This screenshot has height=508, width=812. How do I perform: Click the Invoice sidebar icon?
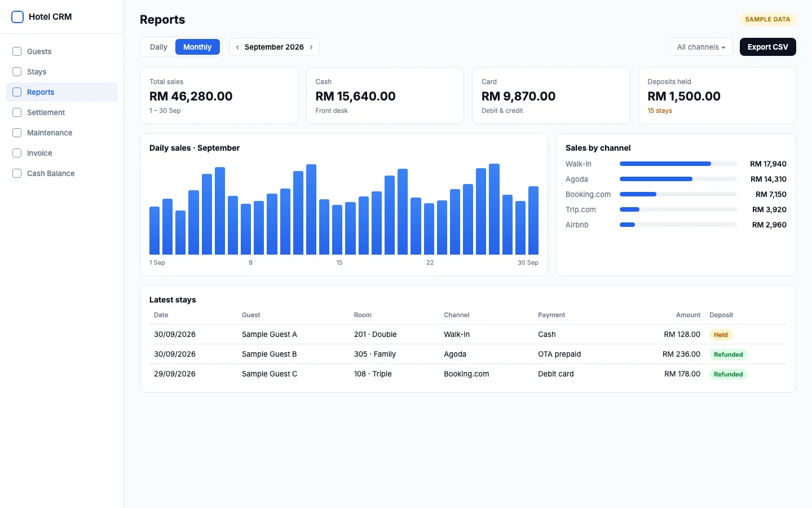click(x=17, y=153)
